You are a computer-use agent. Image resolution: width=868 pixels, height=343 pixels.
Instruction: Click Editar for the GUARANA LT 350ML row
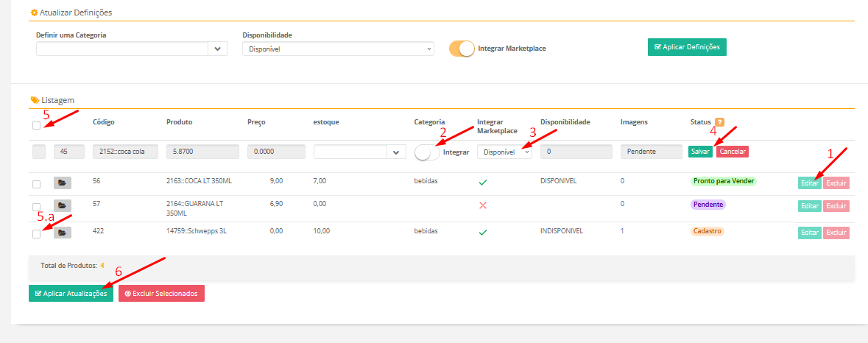tap(809, 206)
